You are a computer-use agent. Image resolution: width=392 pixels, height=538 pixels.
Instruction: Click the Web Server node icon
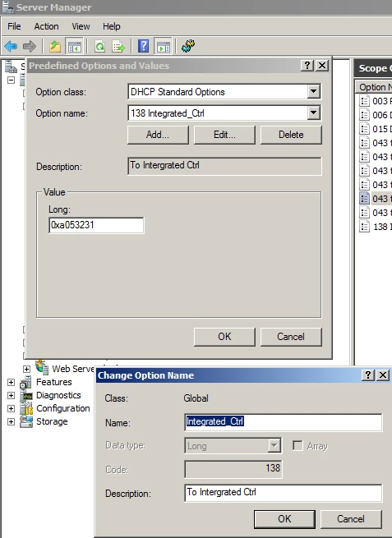pyautogui.click(x=42, y=367)
